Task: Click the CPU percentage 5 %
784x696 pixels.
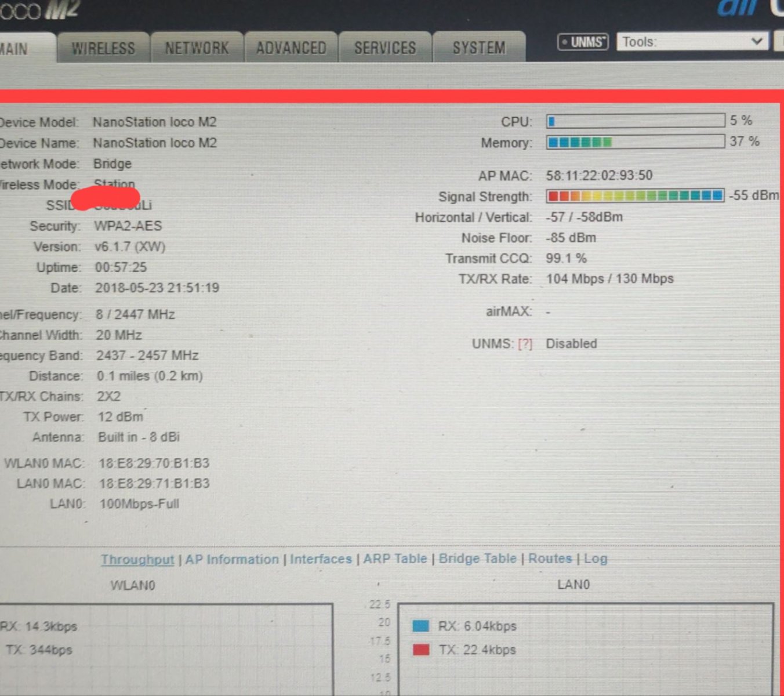Action: click(x=741, y=121)
